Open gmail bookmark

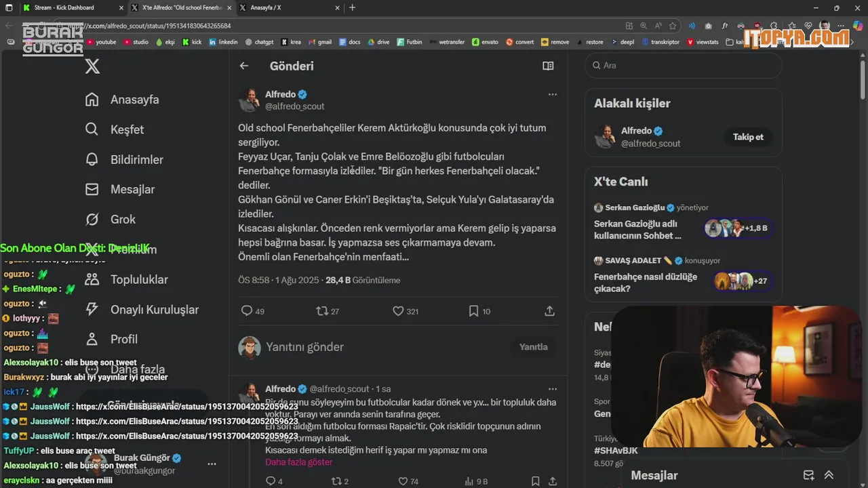point(319,42)
